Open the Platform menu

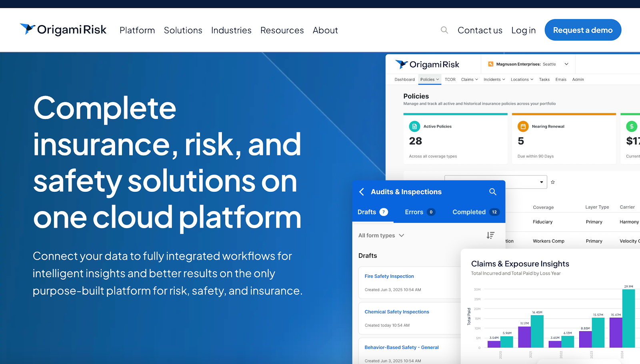[x=137, y=30]
